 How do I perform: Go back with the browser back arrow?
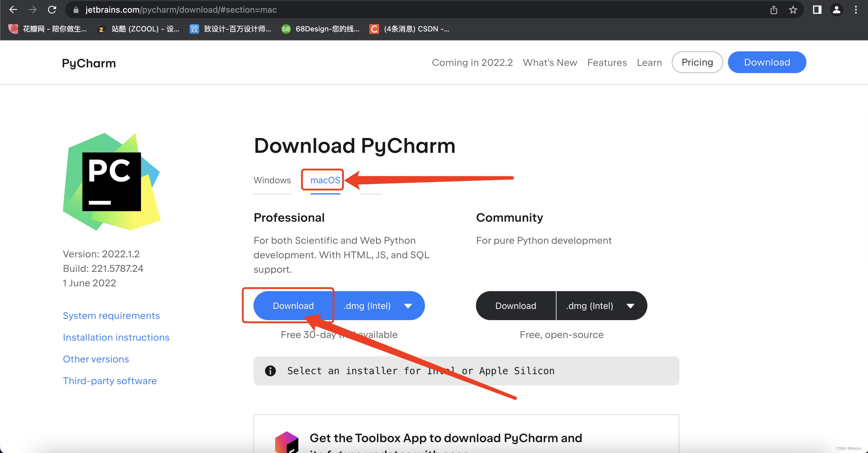pyautogui.click(x=13, y=10)
